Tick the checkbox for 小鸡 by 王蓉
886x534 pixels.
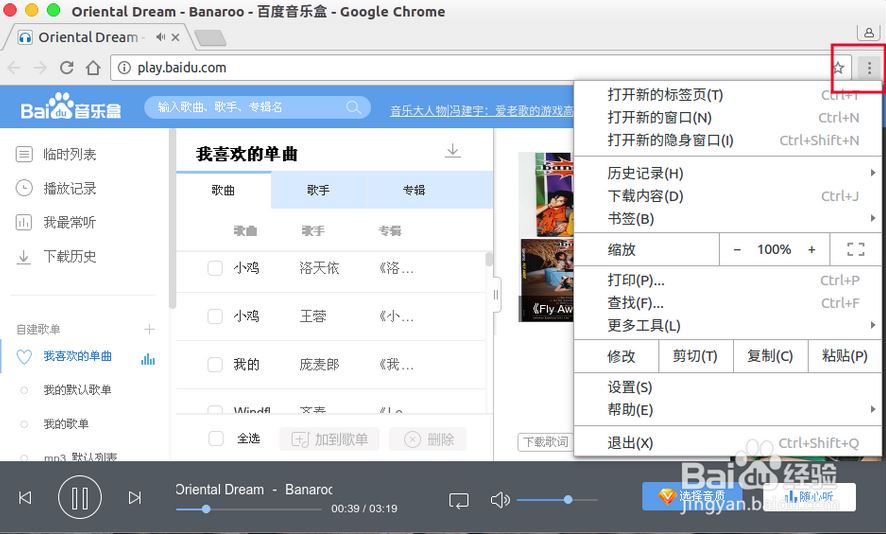coord(215,316)
